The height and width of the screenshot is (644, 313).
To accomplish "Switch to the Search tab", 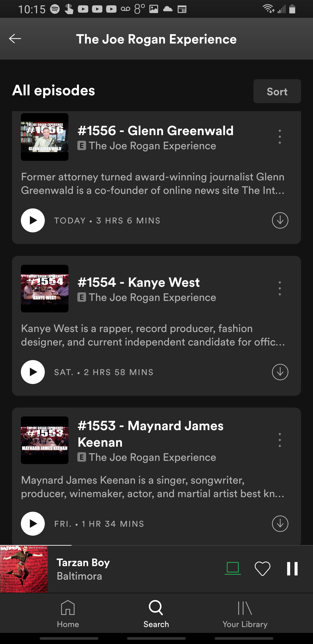I will click(156, 614).
